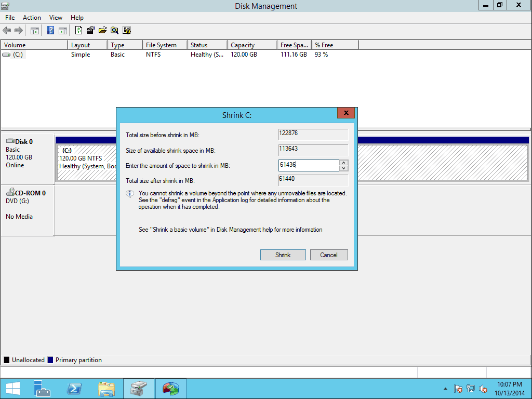532x399 pixels.
Task: Sort by Free Space column header
Action: (x=294, y=45)
